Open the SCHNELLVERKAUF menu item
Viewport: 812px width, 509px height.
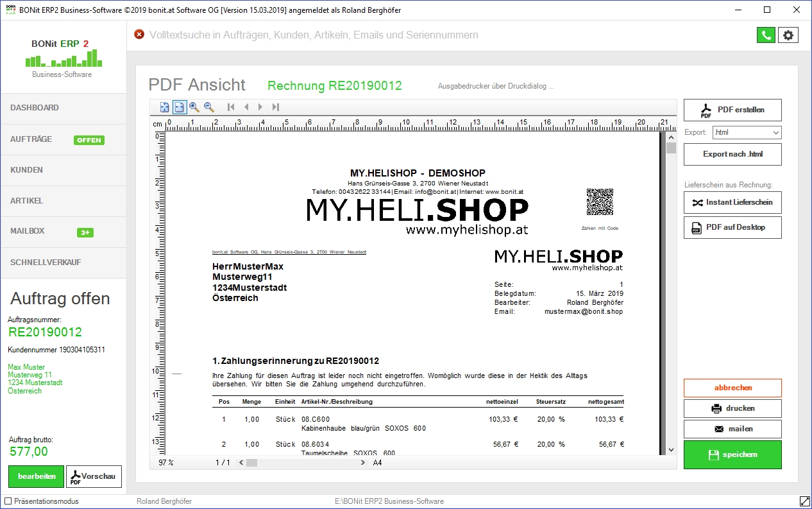pyautogui.click(x=63, y=263)
